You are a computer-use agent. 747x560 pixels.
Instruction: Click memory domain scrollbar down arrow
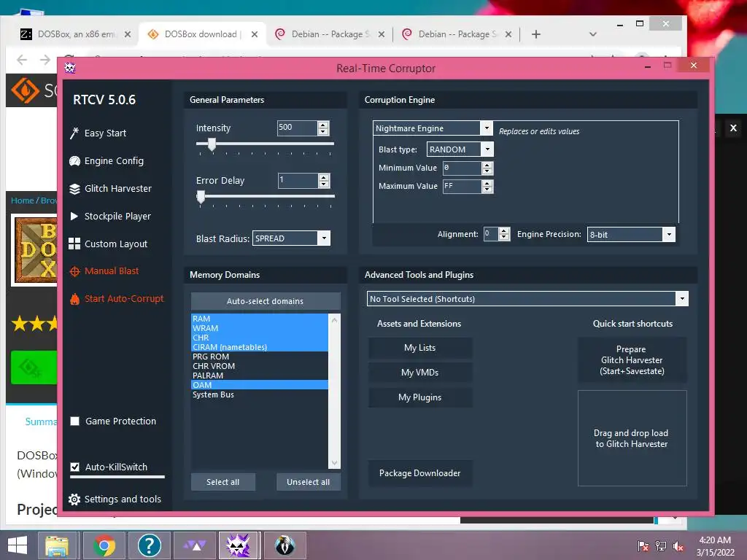(x=334, y=463)
